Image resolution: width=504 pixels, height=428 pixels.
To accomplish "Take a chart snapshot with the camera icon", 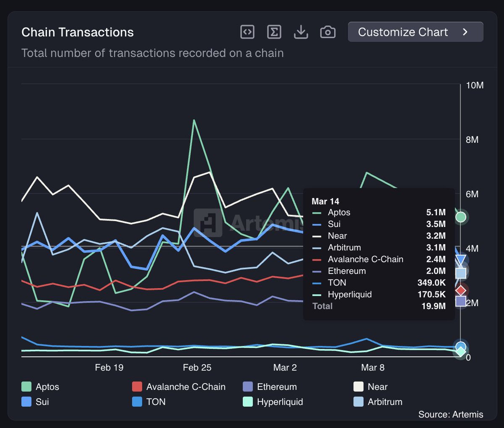I will point(328,31).
